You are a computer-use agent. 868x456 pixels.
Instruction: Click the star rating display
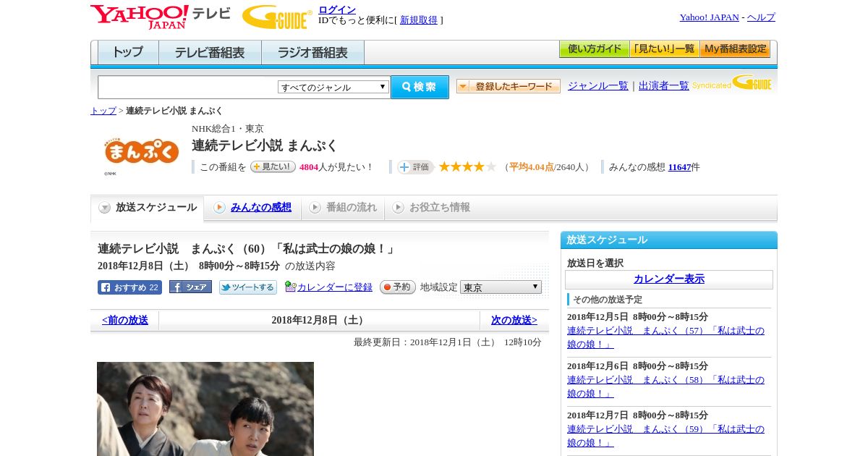467,166
